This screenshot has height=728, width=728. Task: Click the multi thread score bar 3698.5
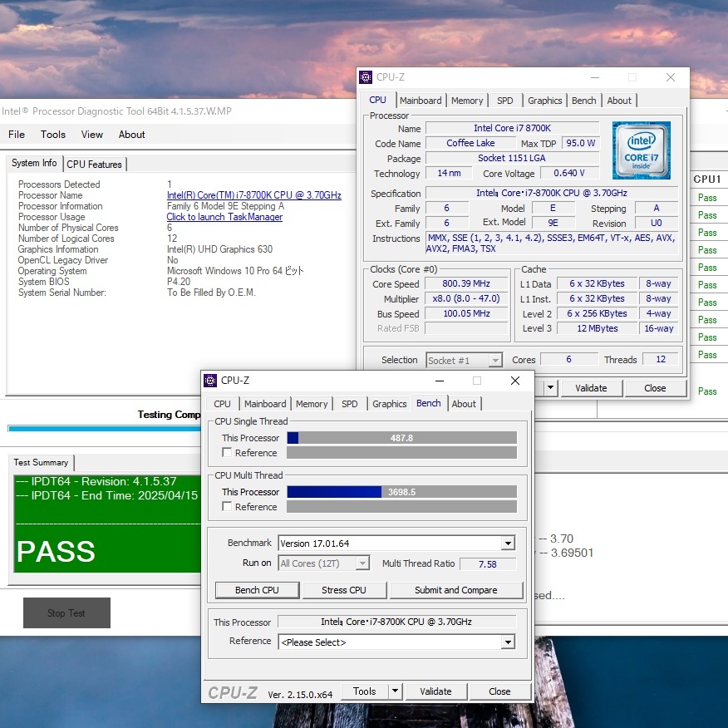[x=401, y=492]
